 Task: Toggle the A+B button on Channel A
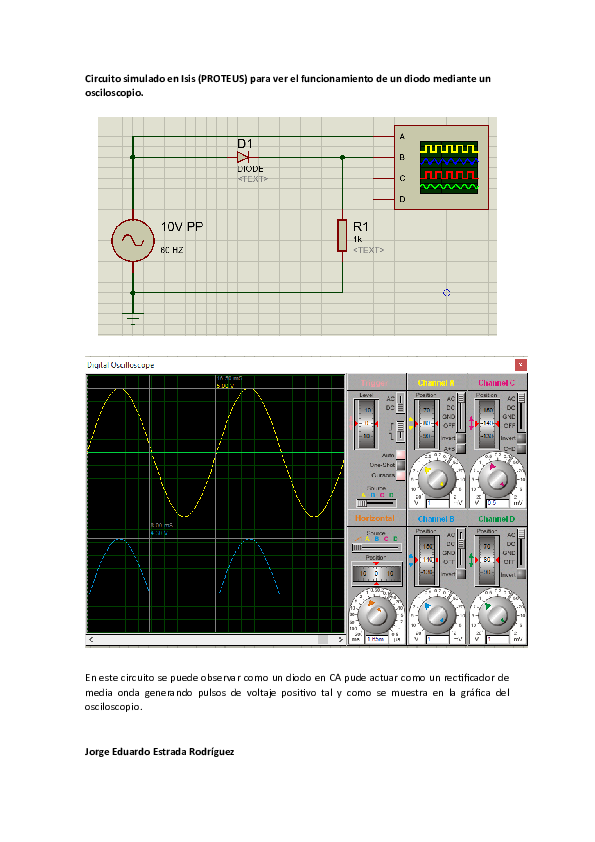pos(461,449)
